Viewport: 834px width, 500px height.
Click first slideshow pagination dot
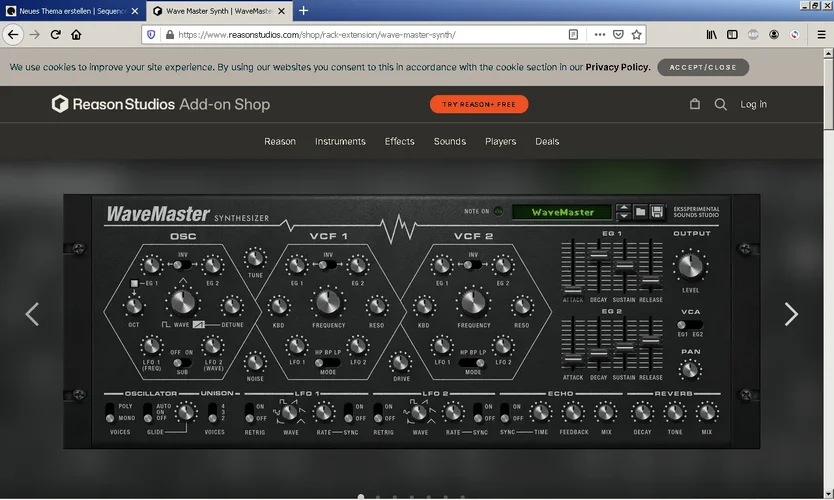361,496
